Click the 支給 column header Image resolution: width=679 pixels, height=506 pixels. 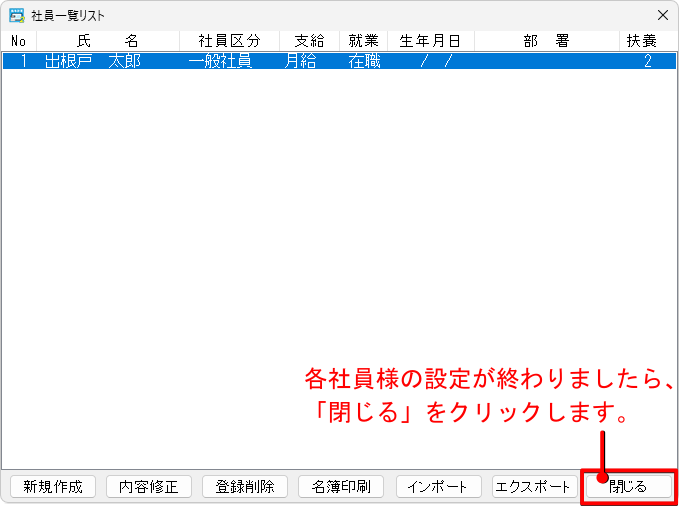310,41
